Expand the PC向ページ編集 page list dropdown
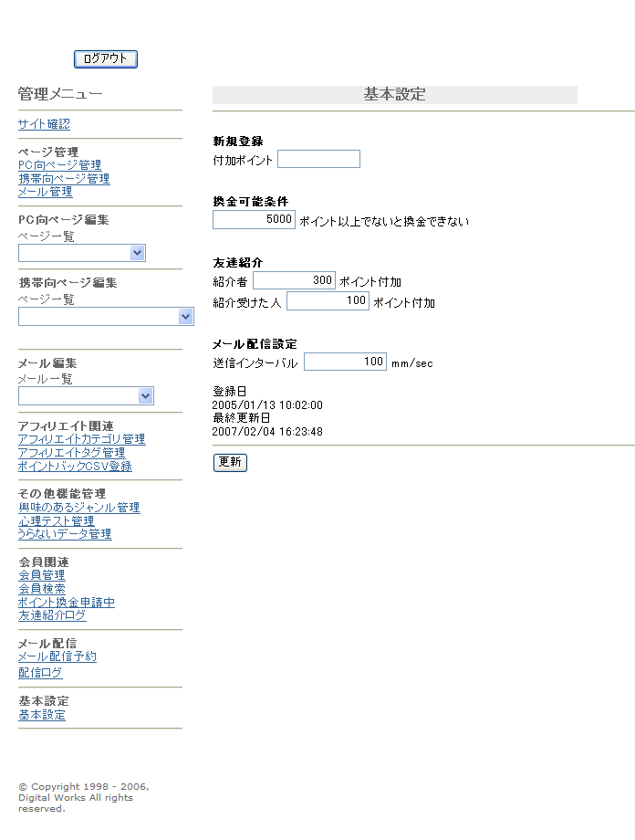 click(82, 253)
